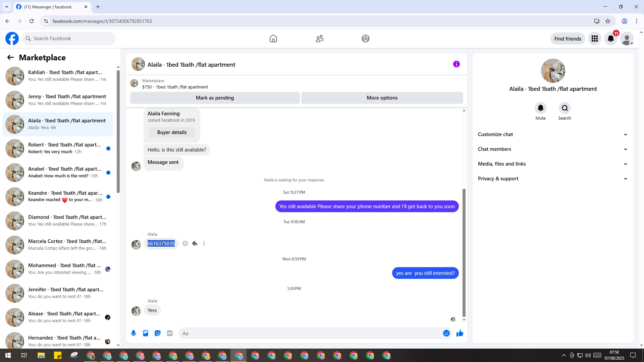Send a voice clip with microphone icon
644x362 pixels.
click(x=133, y=333)
